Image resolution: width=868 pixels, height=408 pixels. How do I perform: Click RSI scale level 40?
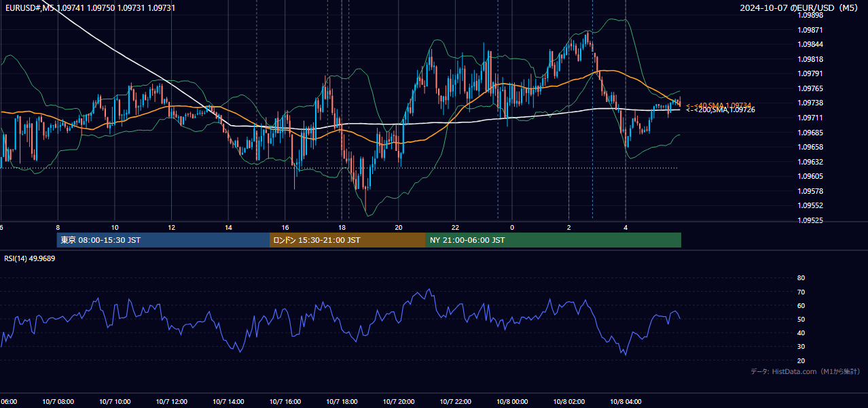click(801, 333)
